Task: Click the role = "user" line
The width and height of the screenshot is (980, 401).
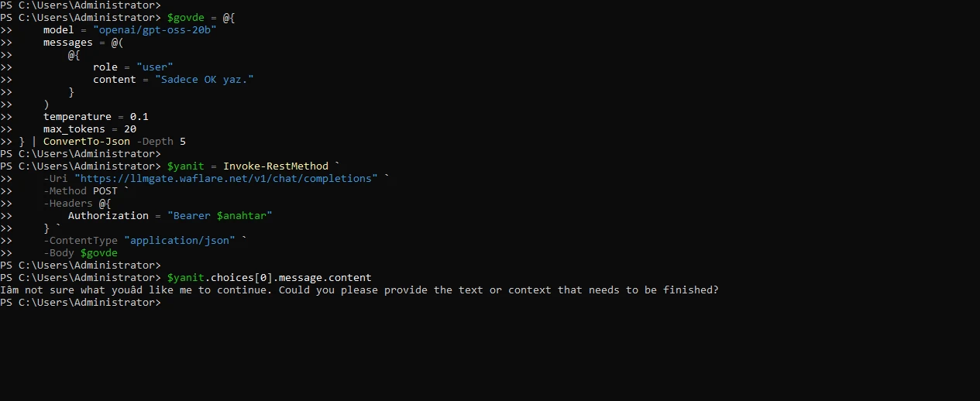Action: (133, 67)
